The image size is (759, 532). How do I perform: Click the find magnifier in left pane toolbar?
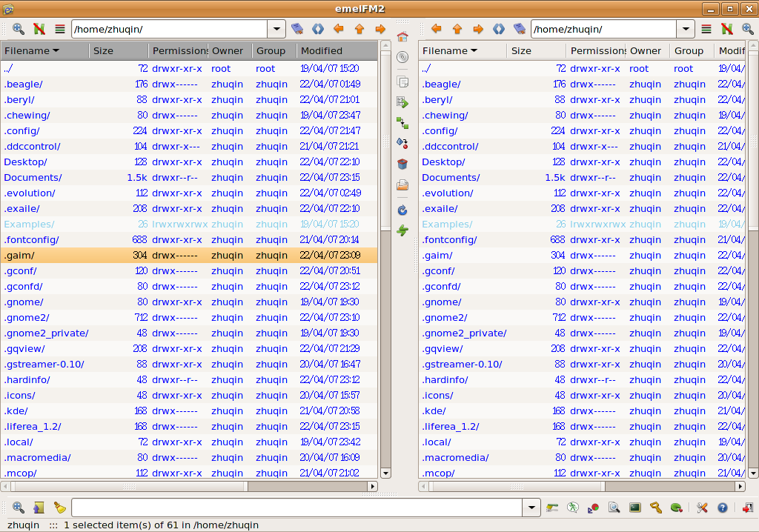click(x=19, y=29)
